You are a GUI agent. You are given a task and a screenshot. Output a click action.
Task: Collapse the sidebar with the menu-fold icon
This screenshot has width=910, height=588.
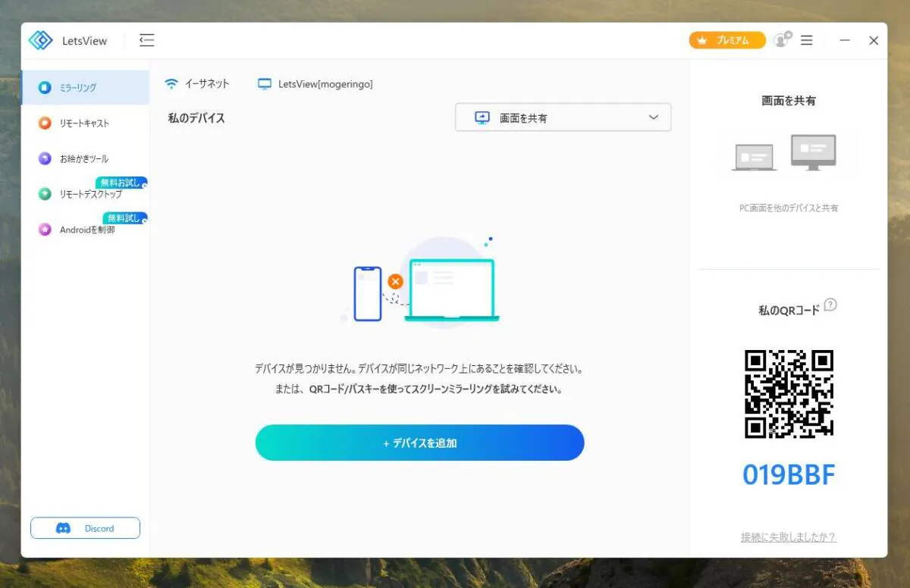147,40
